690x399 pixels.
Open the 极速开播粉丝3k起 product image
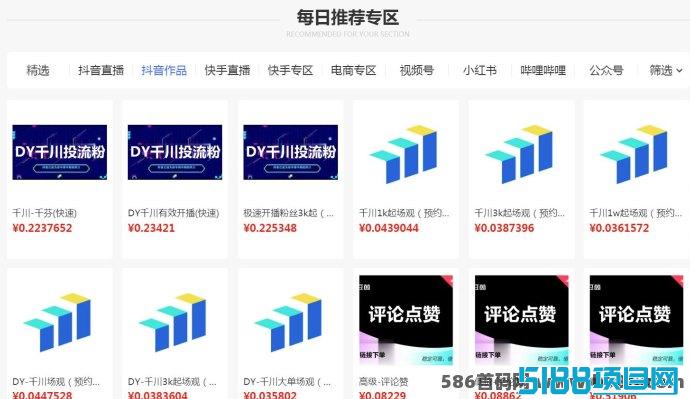[x=290, y=152]
